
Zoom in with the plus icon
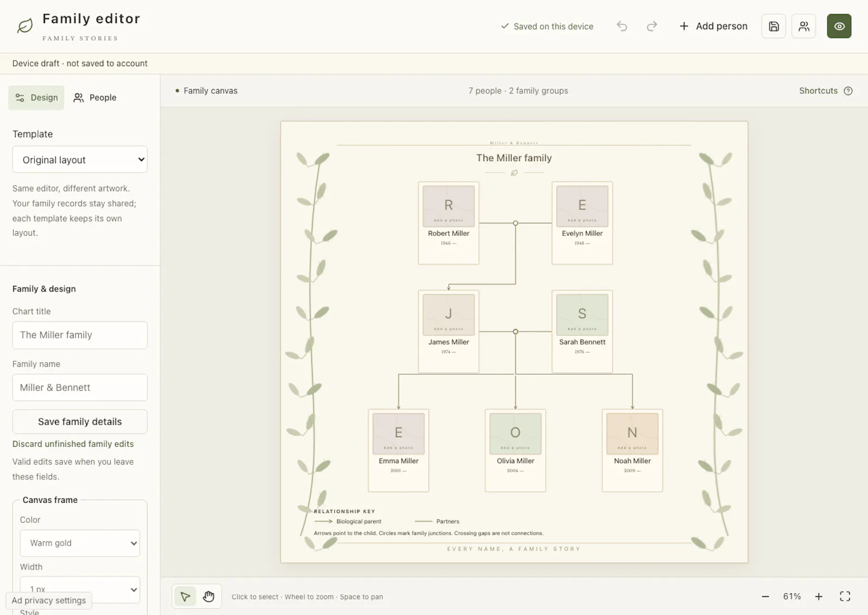[x=819, y=597]
